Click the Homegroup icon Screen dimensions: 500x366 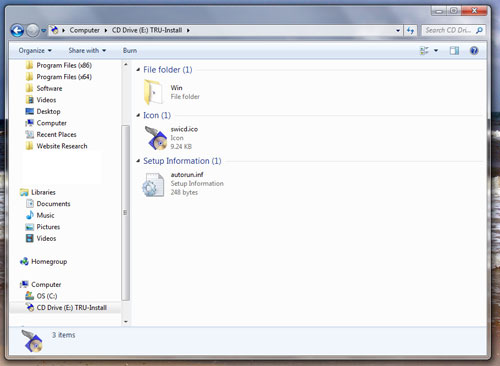pos(24,262)
